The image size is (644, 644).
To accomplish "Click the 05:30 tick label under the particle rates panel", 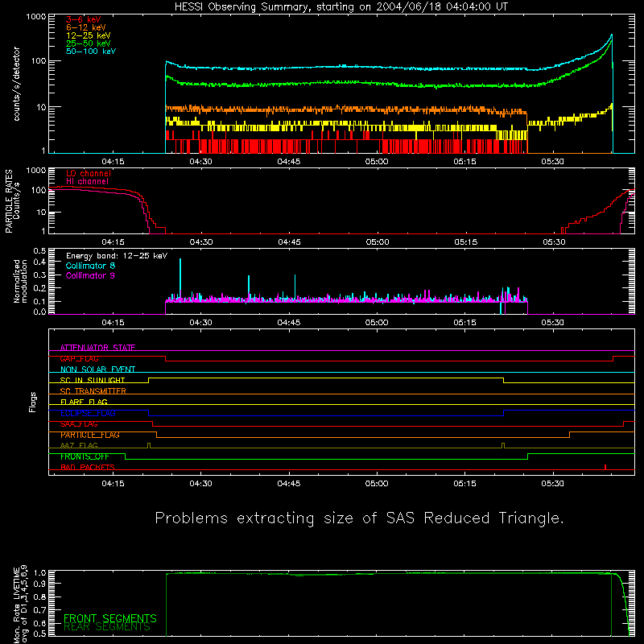I will (554, 242).
